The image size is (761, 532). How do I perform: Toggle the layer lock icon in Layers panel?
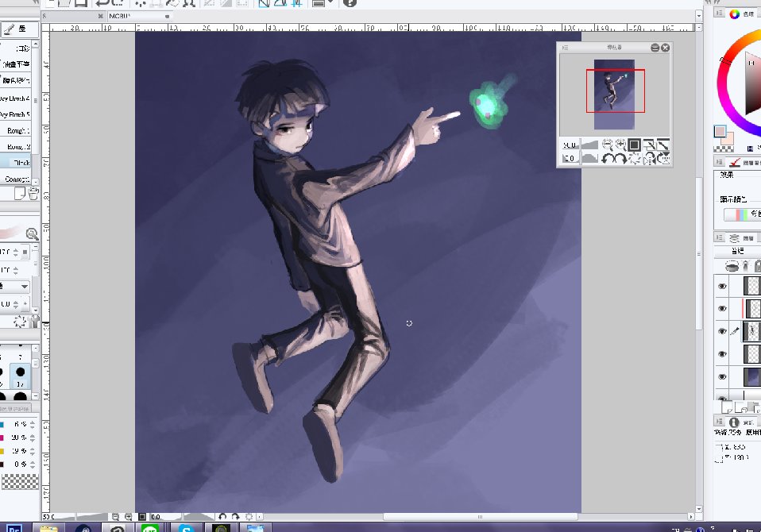pyautogui.click(x=758, y=266)
